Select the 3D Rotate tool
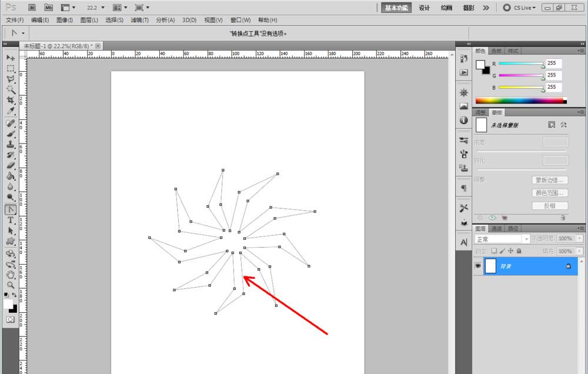This screenshot has width=588, height=374. [x=11, y=253]
